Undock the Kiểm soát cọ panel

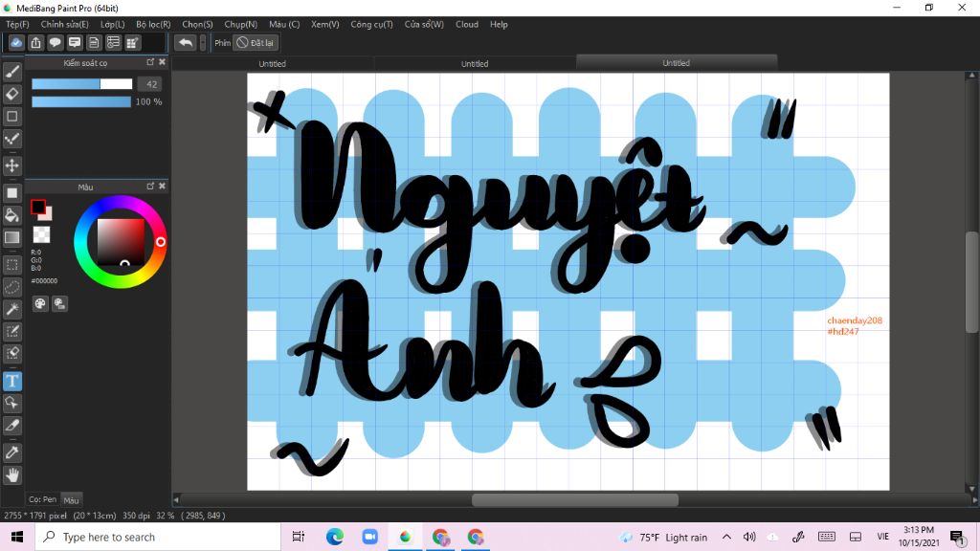pos(150,62)
